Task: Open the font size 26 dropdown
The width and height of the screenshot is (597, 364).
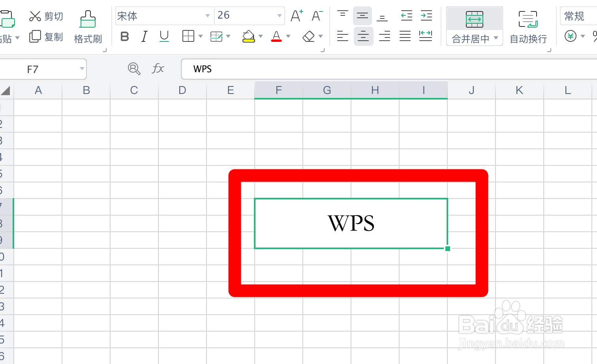Action: point(280,16)
